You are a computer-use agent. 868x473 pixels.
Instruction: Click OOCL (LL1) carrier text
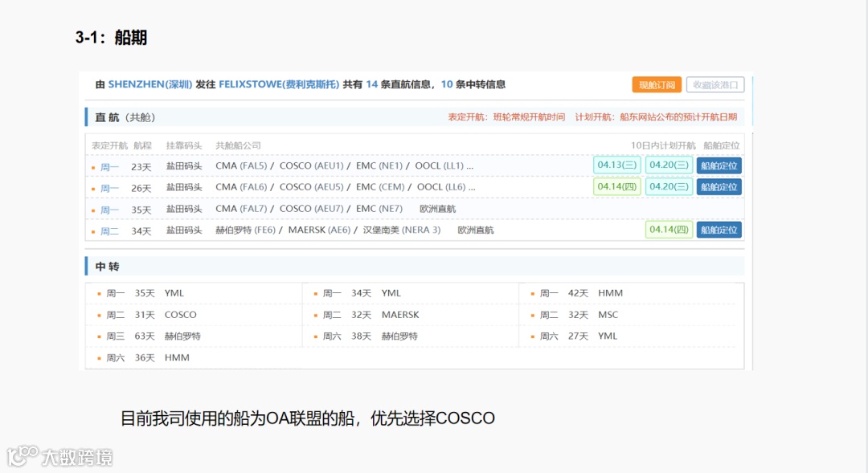[440, 165]
